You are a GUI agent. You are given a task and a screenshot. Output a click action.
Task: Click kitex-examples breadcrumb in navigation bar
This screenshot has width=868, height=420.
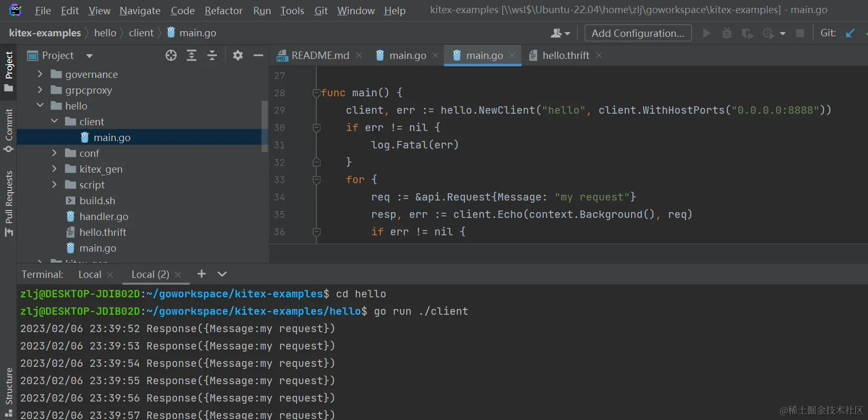point(45,33)
